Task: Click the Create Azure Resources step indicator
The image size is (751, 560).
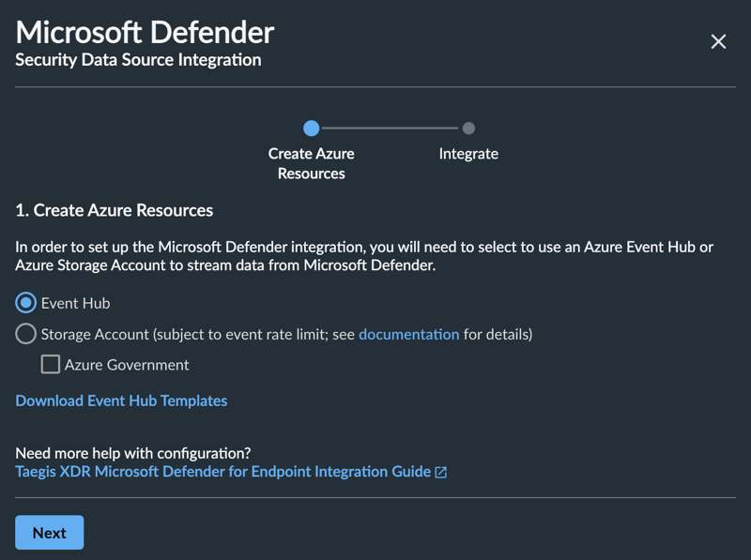Action: pos(312,129)
